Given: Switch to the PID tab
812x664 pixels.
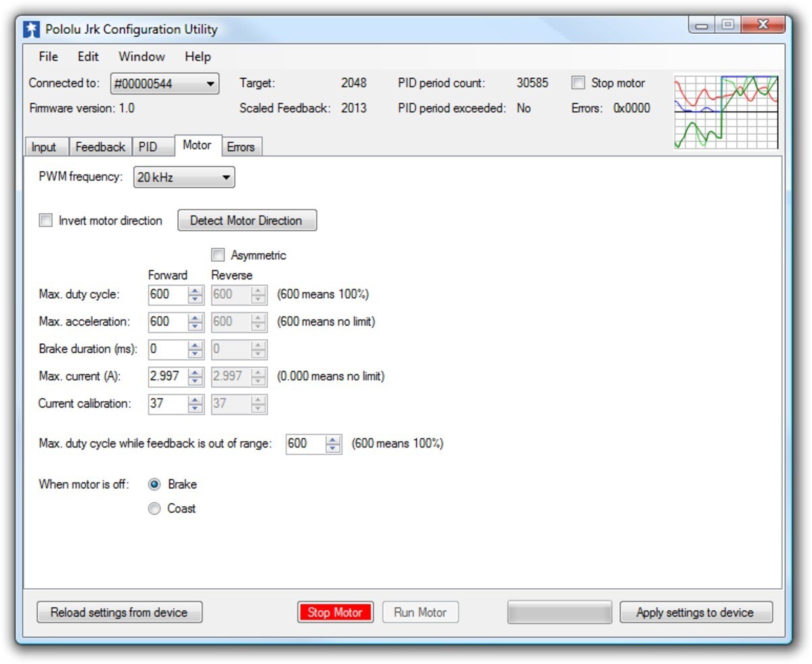Looking at the screenshot, I should click(x=148, y=147).
